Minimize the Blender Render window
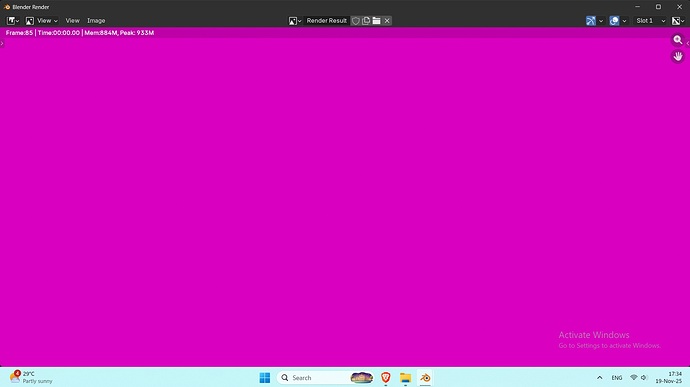 [637, 7]
